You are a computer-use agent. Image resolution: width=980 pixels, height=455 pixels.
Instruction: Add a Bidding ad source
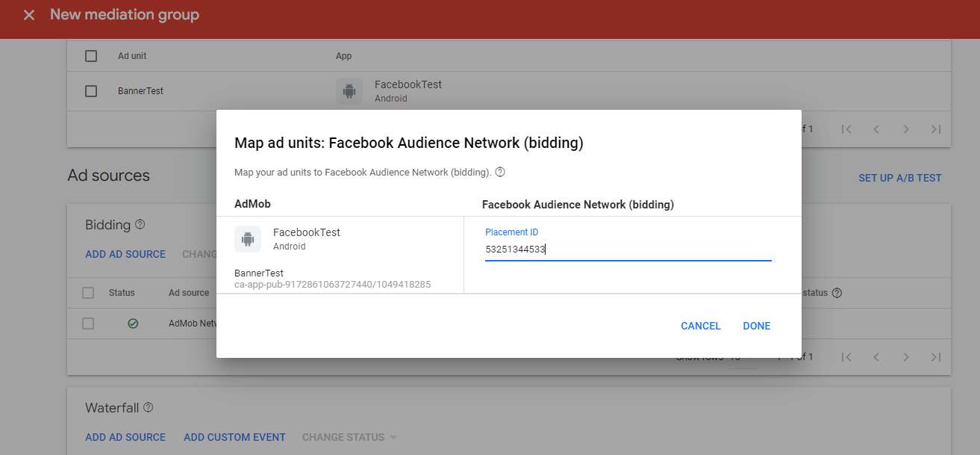click(x=125, y=254)
